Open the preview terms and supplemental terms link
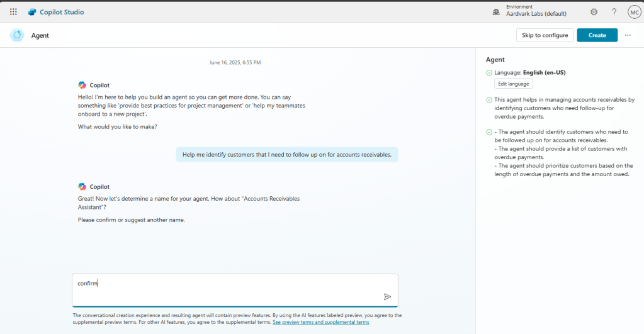This screenshot has height=334, width=644. [320, 322]
